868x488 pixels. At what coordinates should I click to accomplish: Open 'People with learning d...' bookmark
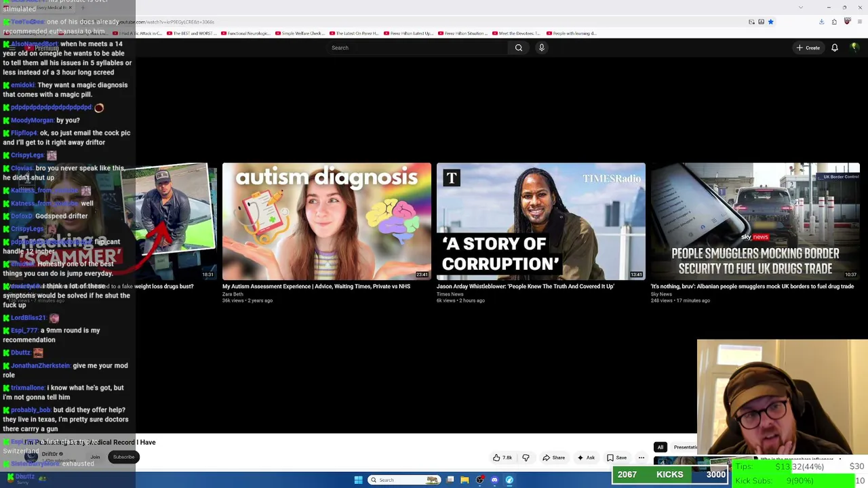[x=571, y=33]
